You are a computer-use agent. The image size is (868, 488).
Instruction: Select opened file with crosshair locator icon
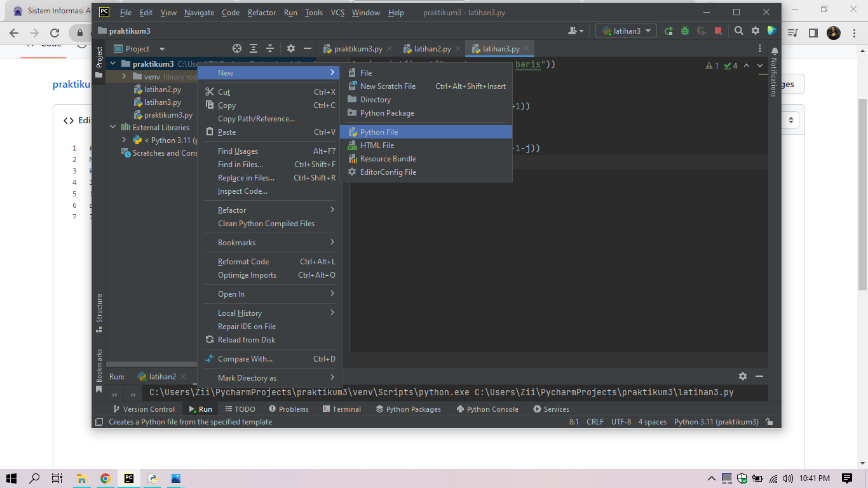(x=237, y=48)
